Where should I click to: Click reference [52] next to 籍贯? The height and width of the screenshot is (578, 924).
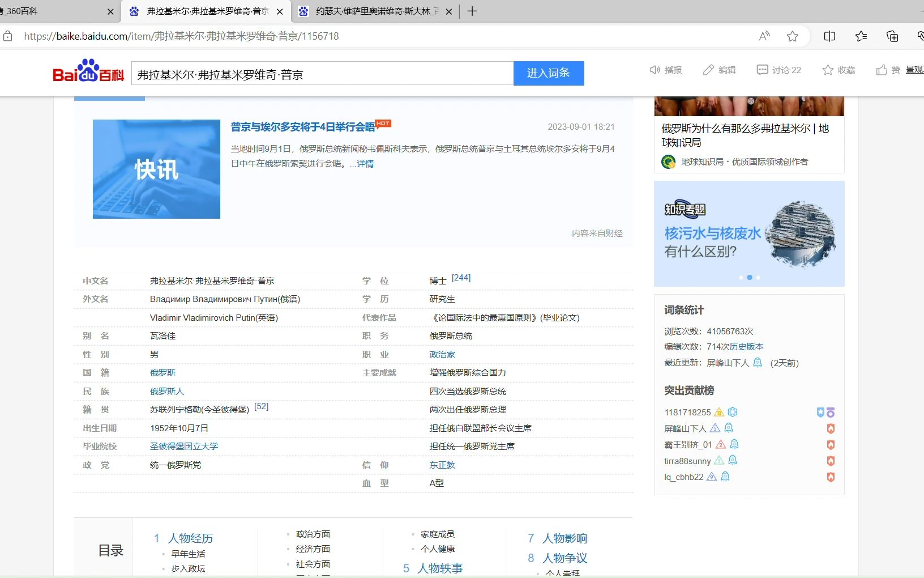262,406
